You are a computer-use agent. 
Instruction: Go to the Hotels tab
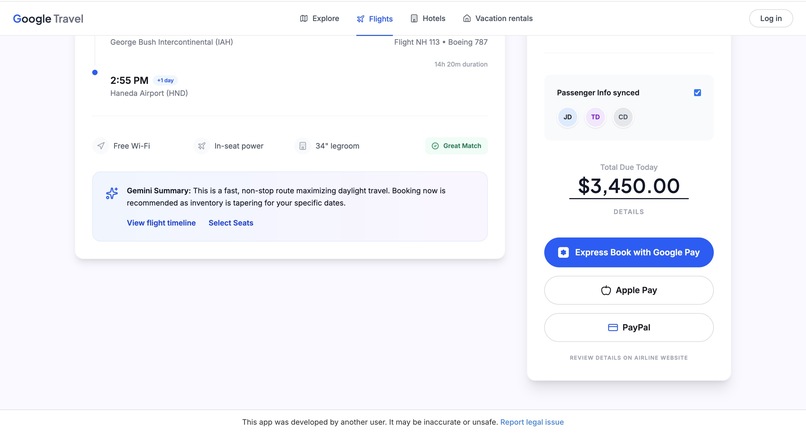(428, 19)
